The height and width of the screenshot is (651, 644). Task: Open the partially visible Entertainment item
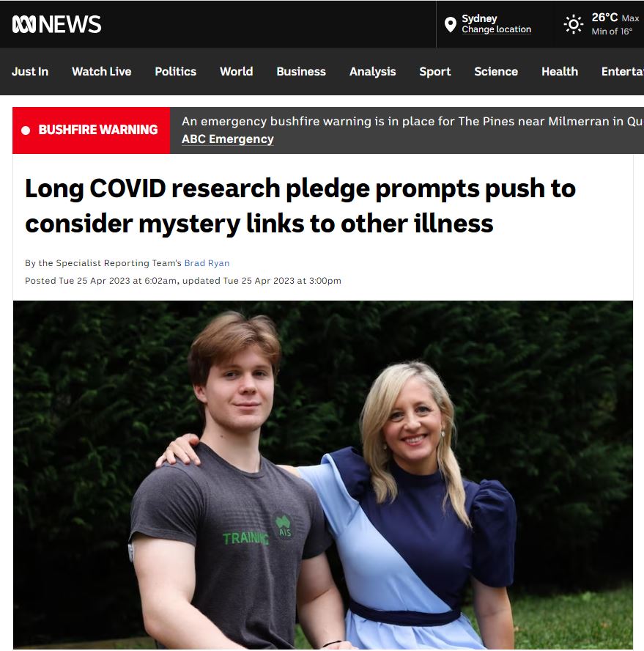click(623, 71)
